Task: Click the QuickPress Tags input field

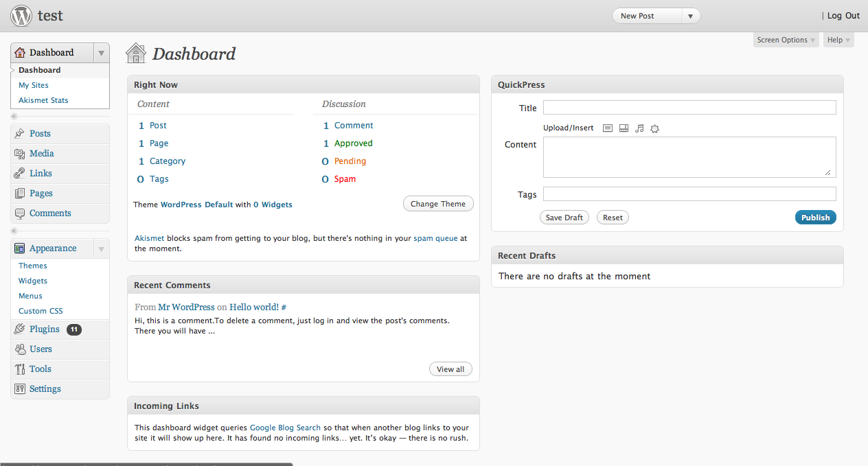Action: tap(689, 194)
